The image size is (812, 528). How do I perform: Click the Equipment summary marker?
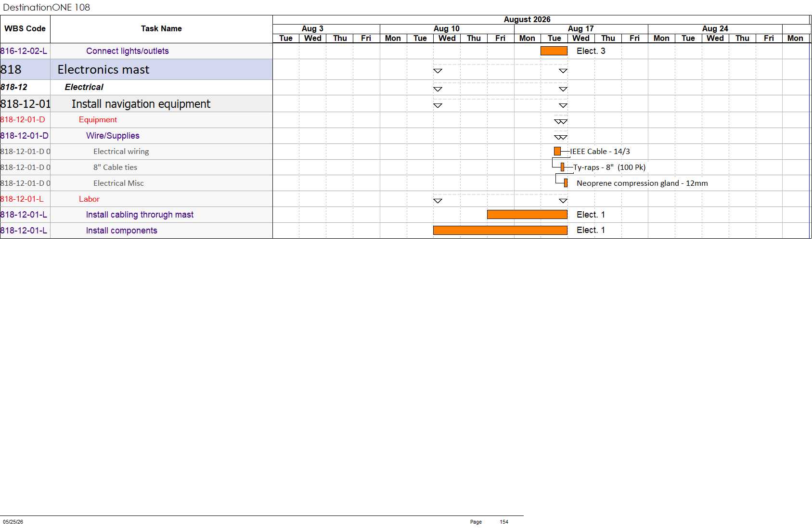561,122
